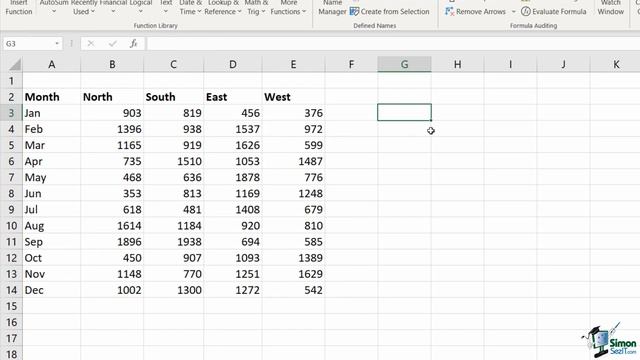The width and height of the screenshot is (640, 360).
Task: Select column A header
Action: (51, 64)
